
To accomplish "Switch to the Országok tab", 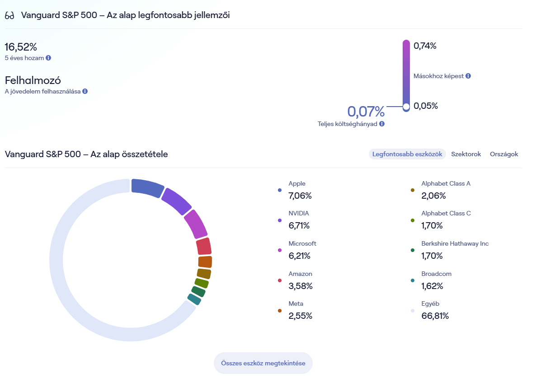I will (x=504, y=154).
